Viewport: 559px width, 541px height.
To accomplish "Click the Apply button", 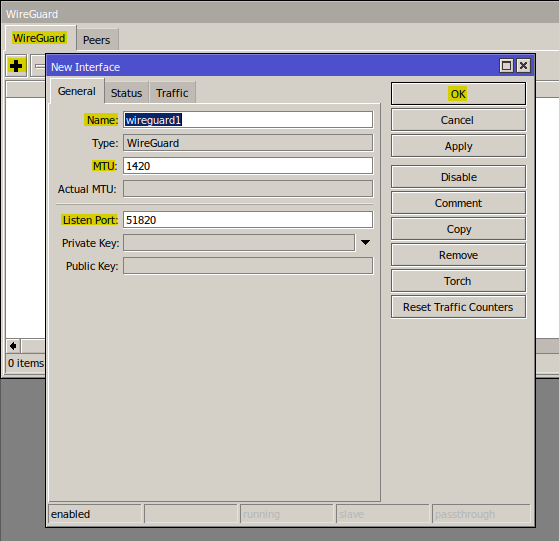I will 458,146.
